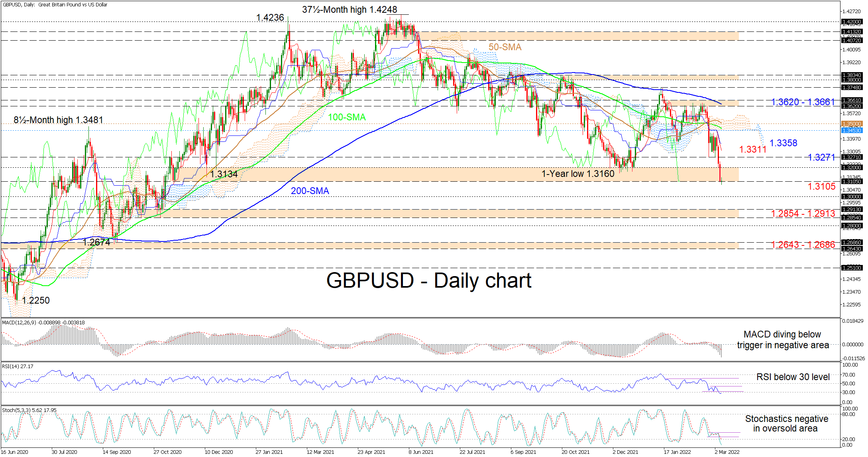
Task: Click the 1.3620 - 1.3661 resistance label
Action: 803,102
